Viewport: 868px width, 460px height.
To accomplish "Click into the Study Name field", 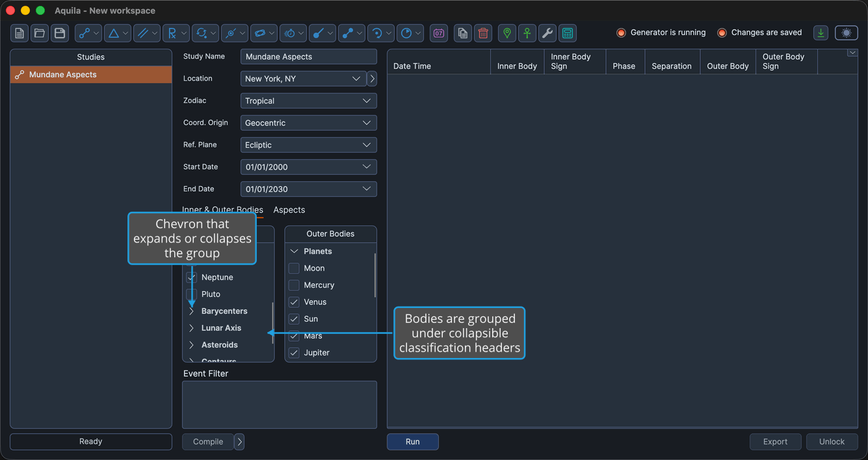I will pos(309,57).
